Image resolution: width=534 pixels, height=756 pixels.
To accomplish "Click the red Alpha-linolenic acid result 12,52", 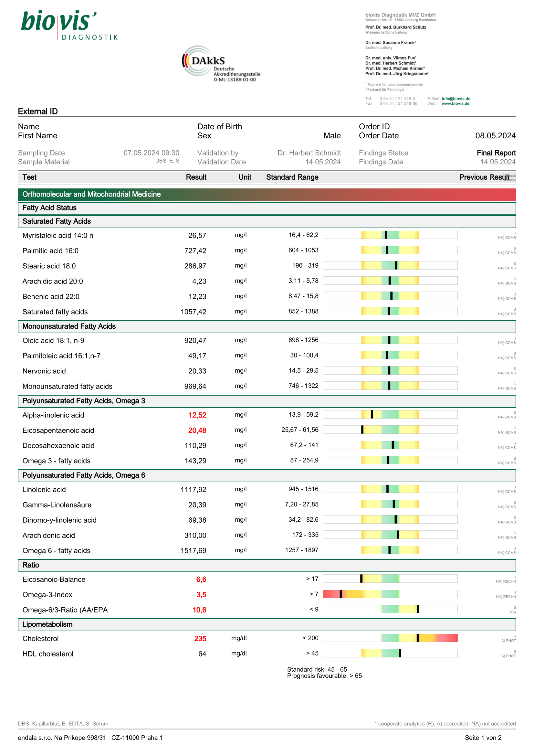I will click(x=197, y=415).
